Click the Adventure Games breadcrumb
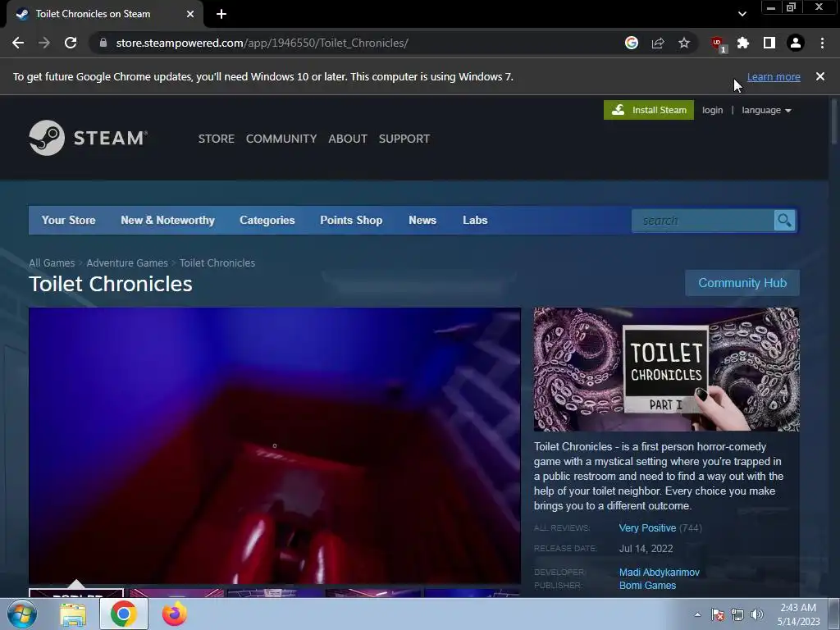Viewport: 840px width, 630px height. [127, 263]
